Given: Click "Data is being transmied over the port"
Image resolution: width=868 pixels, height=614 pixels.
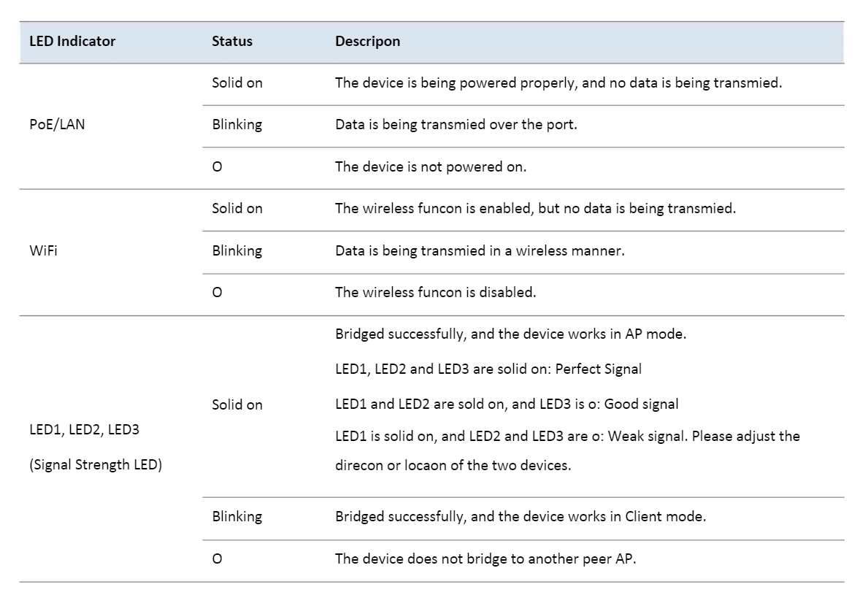Looking at the screenshot, I should (456, 125).
